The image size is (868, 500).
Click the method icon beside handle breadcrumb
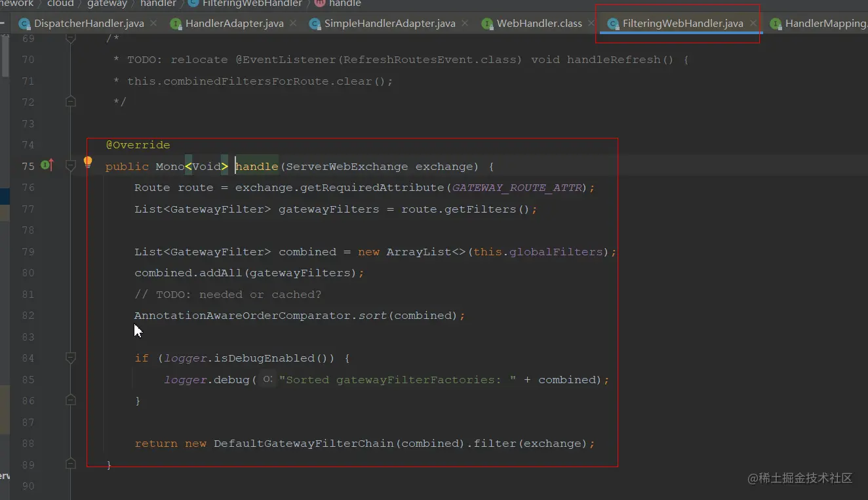tap(320, 3)
